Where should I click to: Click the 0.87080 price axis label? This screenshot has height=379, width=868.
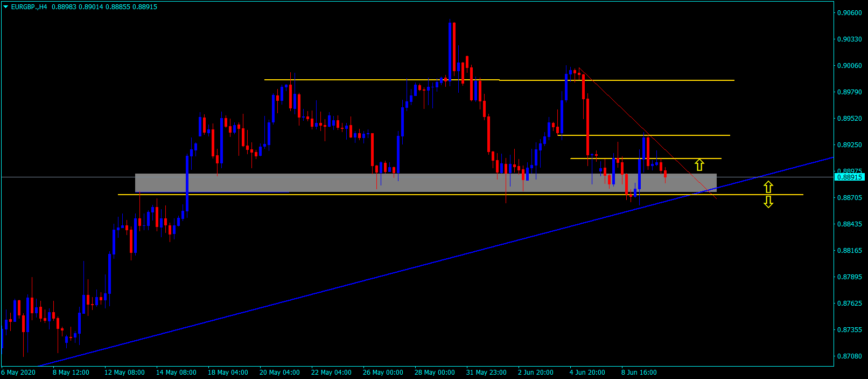(850, 356)
